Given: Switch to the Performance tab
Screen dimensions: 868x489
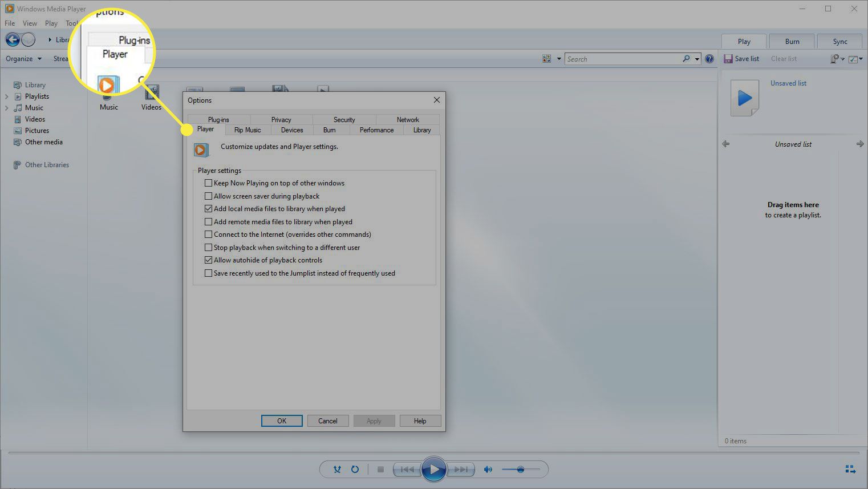Looking at the screenshot, I should [376, 130].
